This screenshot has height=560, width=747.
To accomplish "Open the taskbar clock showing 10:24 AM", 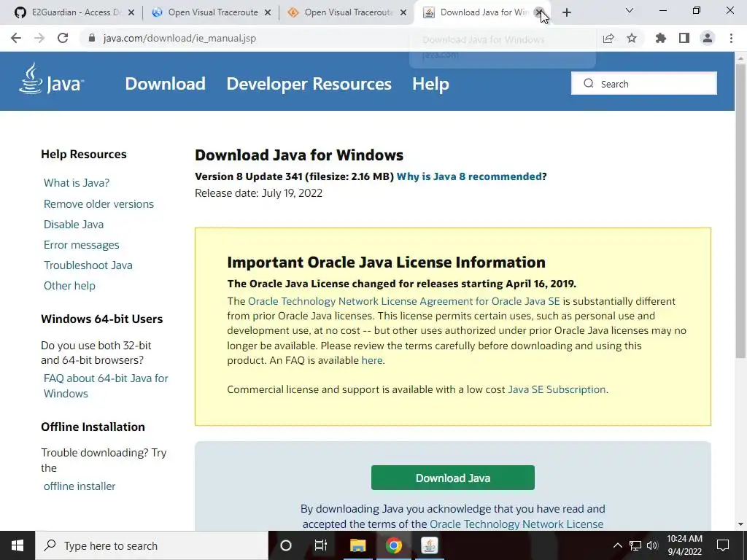I will pyautogui.click(x=684, y=545).
